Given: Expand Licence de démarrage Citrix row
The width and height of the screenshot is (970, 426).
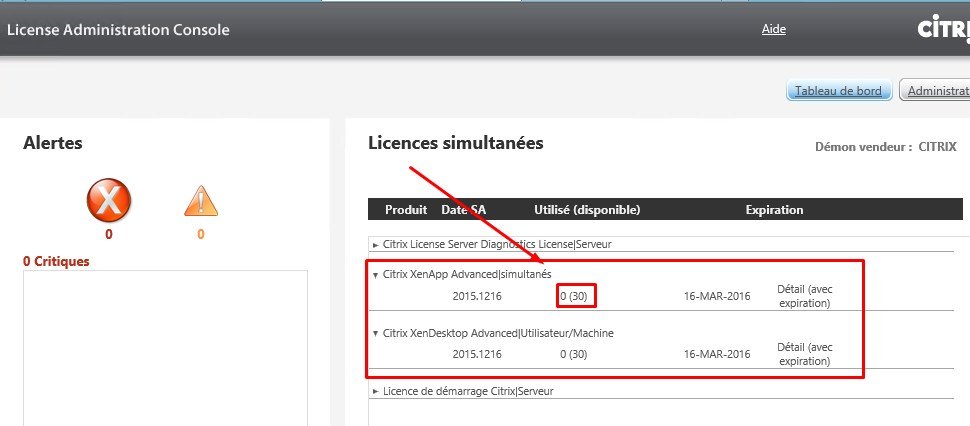Looking at the screenshot, I should [376, 392].
